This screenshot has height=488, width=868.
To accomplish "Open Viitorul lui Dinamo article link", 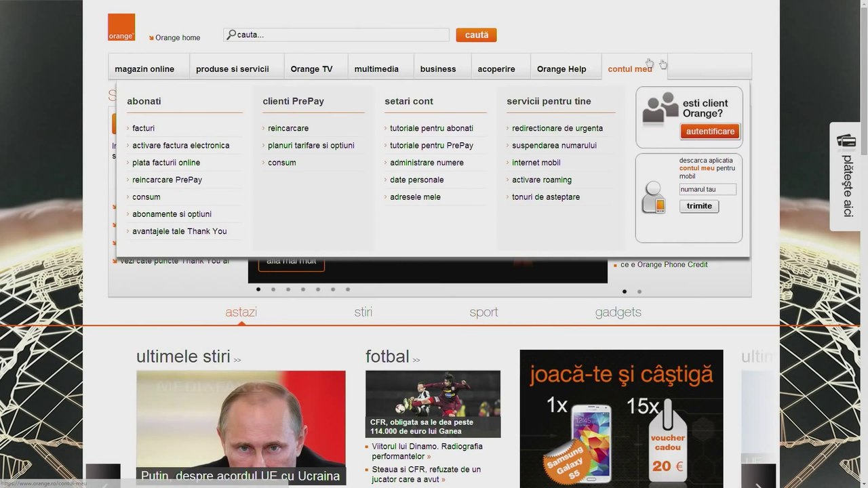I will pyautogui.click(x=427, y=451).
